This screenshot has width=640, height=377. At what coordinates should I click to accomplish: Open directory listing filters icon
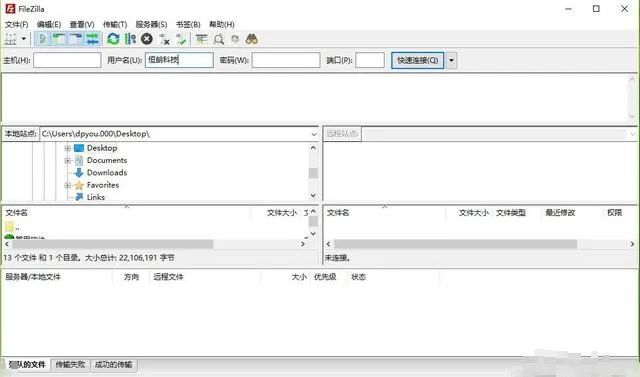(x=201, y=39)
